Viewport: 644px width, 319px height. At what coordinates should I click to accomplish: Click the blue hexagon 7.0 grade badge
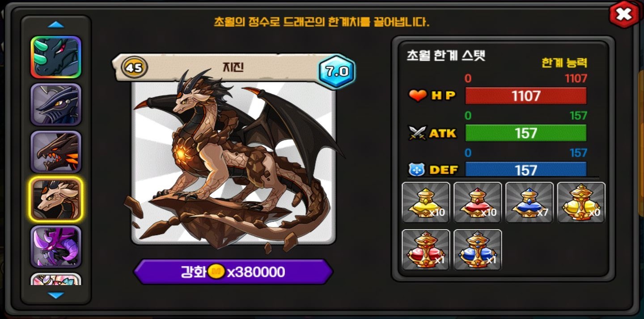point(337,71)
